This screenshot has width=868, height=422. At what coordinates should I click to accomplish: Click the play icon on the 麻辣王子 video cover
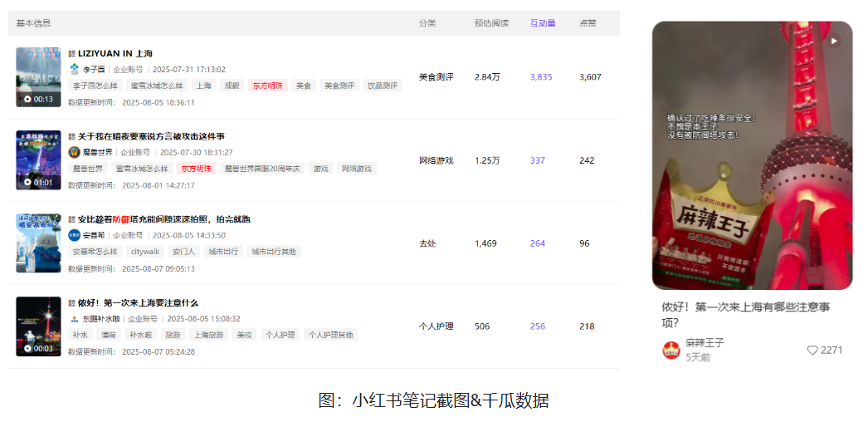(833, 41)
